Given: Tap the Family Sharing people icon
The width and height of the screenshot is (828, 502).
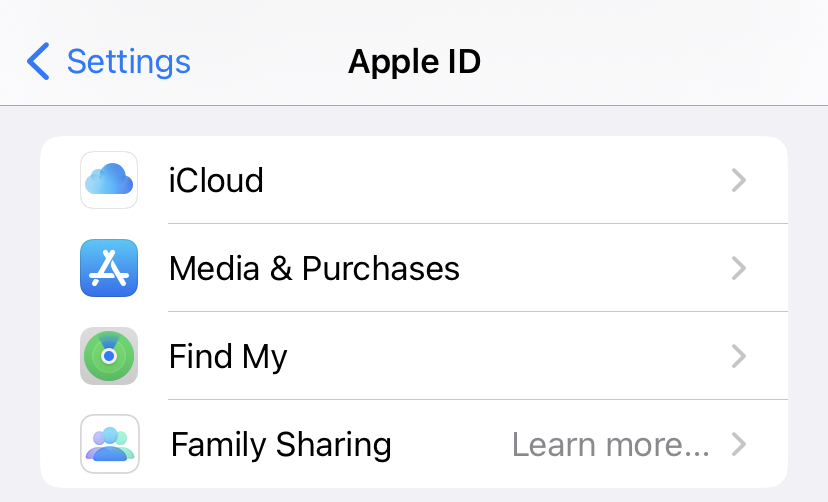Looking at the screenshot, I should coord(109,444).
